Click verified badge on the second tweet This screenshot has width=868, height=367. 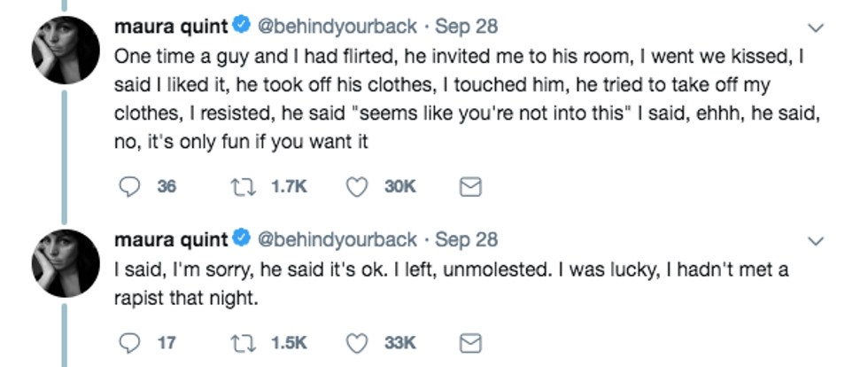[x=241, y=238]
